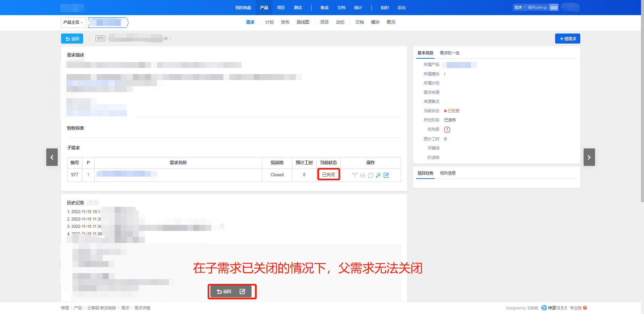The width and height of the screenshot is (644, 314).
Task: Go to the previous requirement with left arrow
Action: coord(52,157)
